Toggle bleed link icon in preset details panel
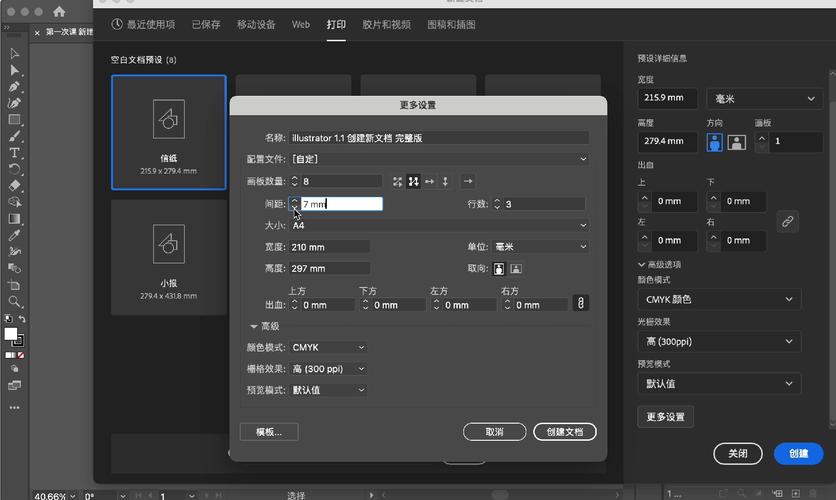The height and width of the screenshot is (500, 836). [x=787, y=221]
